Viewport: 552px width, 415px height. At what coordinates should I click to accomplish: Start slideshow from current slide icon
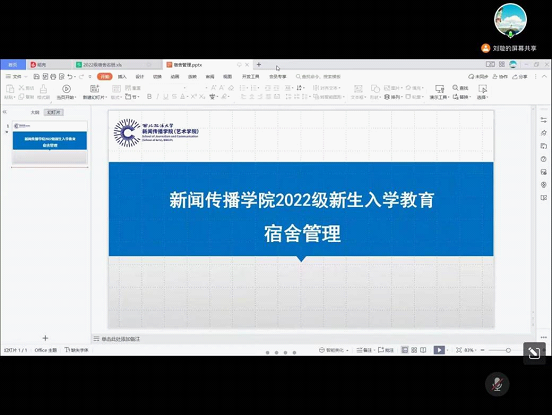[x=66, y=89]
